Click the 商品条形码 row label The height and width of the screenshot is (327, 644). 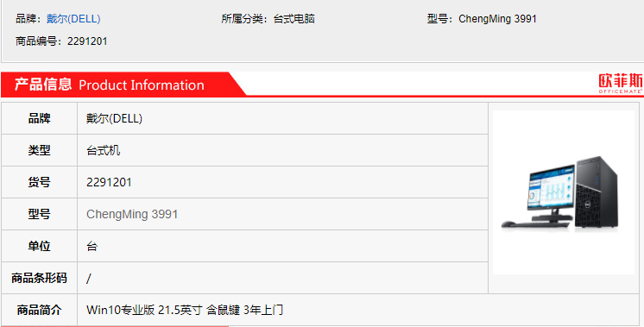tap(39, 278)
